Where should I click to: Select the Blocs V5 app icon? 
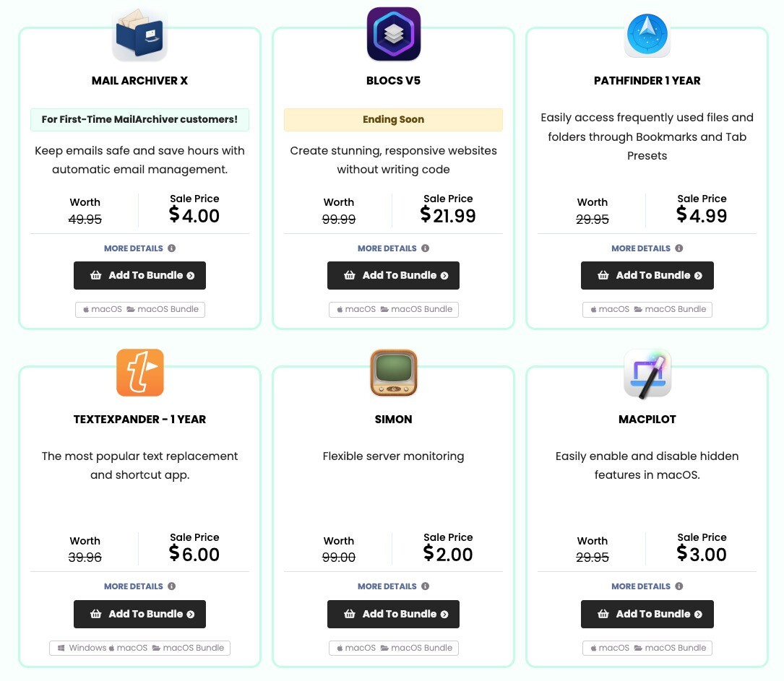point(393,33)
